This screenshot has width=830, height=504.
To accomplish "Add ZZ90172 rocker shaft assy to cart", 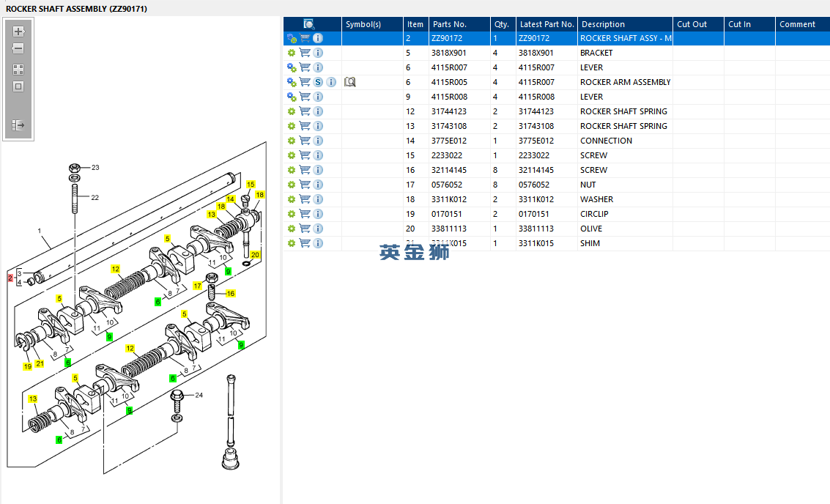I will click(305, 38).
